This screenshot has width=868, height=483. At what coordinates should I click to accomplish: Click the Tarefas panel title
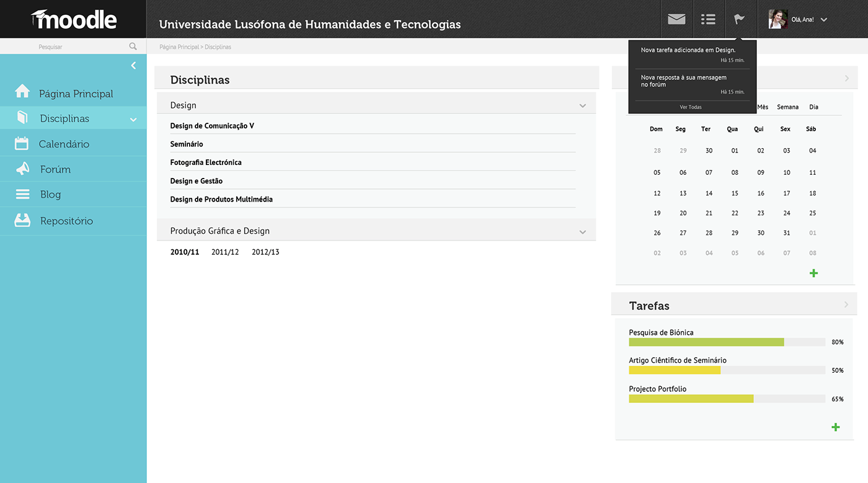pyautogui.click(x=649, y=306)
